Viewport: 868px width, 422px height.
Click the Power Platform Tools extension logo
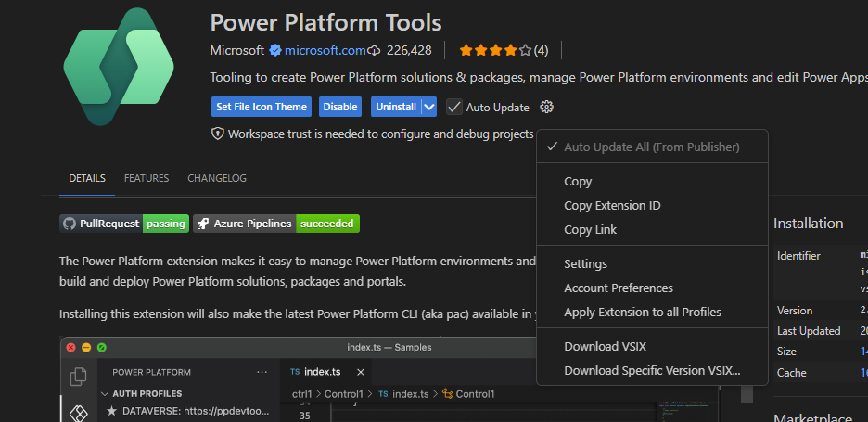click(x=119, y=67)
